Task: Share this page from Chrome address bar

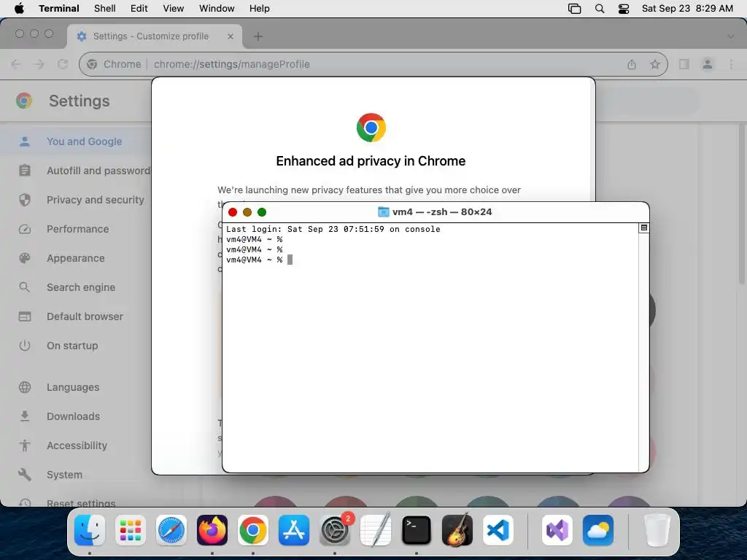Action: point(632,64)
